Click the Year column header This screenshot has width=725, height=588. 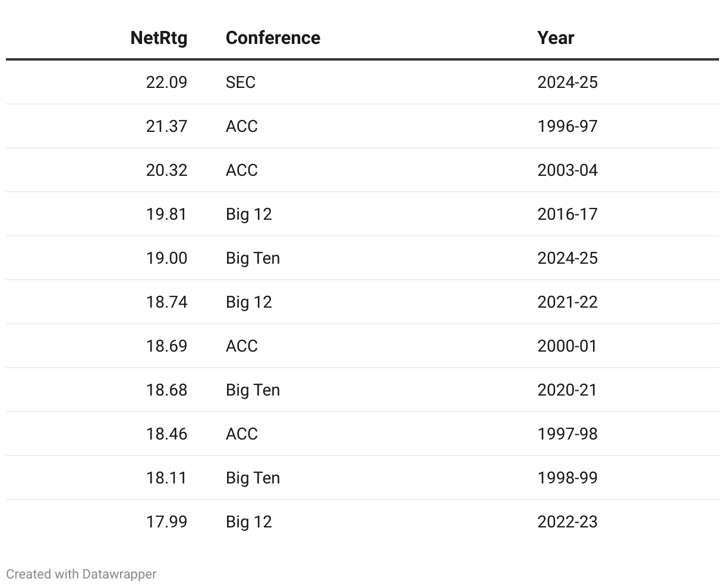[x=556, y=38]
